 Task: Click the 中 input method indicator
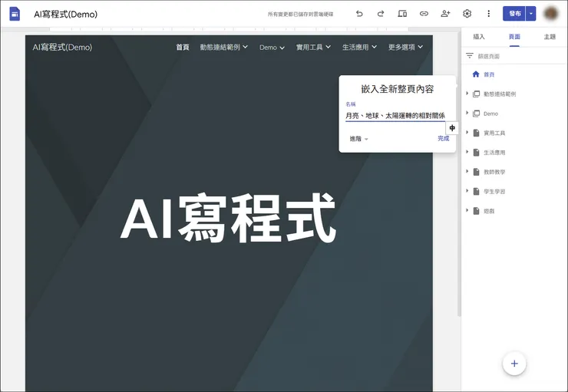coord(452,128)
